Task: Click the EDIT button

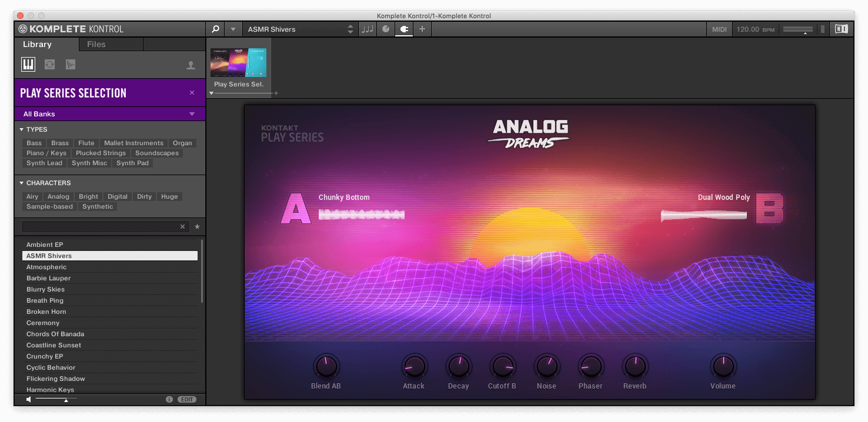Action: pos(187,399)
